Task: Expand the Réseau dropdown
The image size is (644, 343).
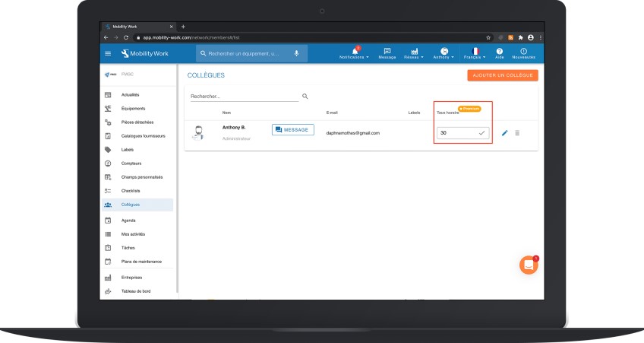Action: pyautogui.click(x=414, y=53)
